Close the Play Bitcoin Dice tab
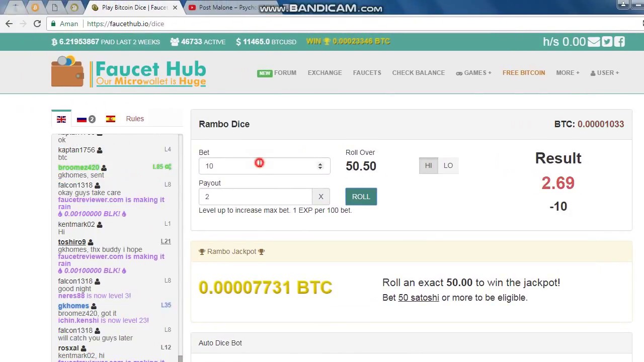Viewport: 644px width, 362px height. [x=175, y=8]
